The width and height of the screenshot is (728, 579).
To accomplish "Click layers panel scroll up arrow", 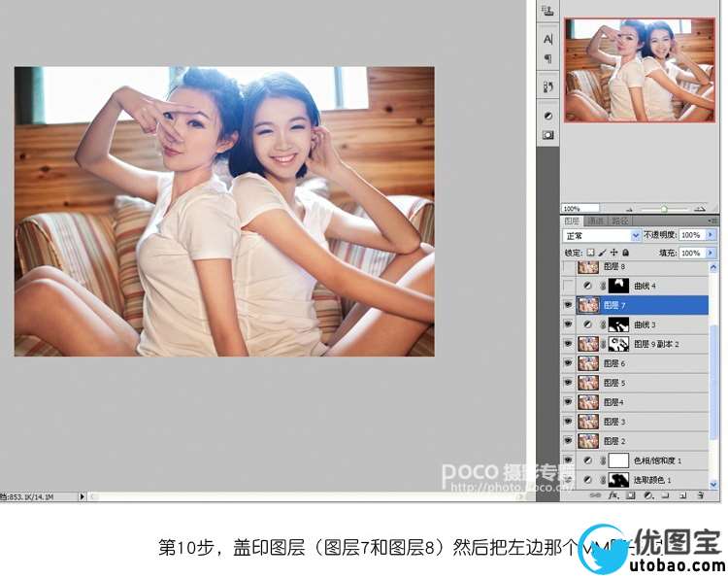I will (713, 267).
